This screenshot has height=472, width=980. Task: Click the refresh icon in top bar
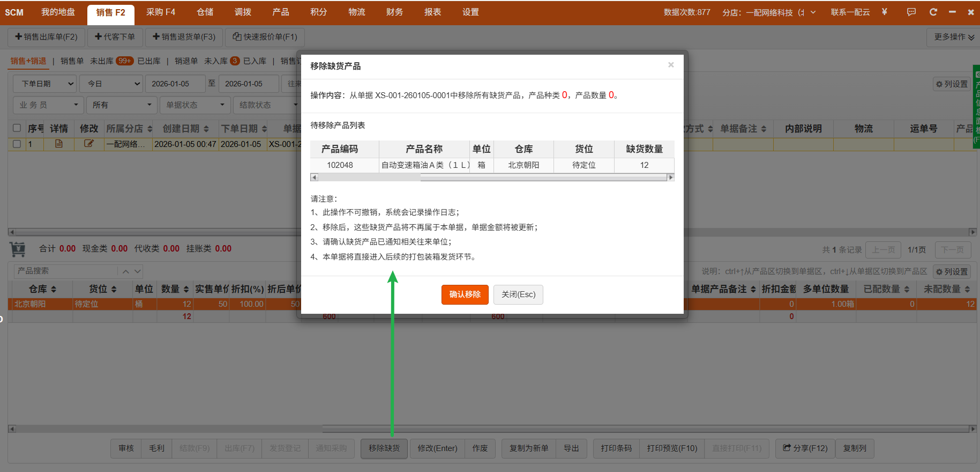[x=933, y=12]
